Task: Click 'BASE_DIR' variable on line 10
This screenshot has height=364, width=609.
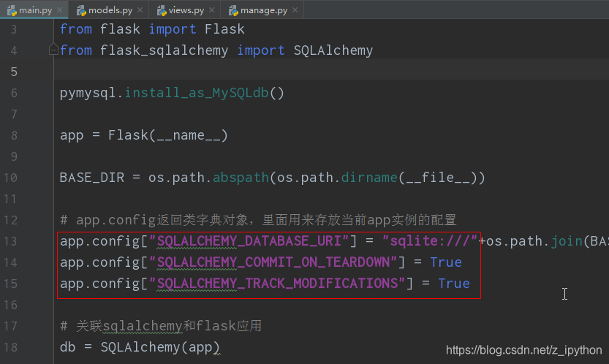Action: (x=92, y=178)
